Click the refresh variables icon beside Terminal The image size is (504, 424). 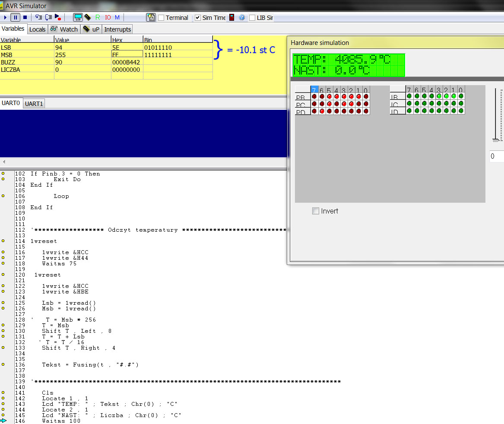click(x=151, y=17)
